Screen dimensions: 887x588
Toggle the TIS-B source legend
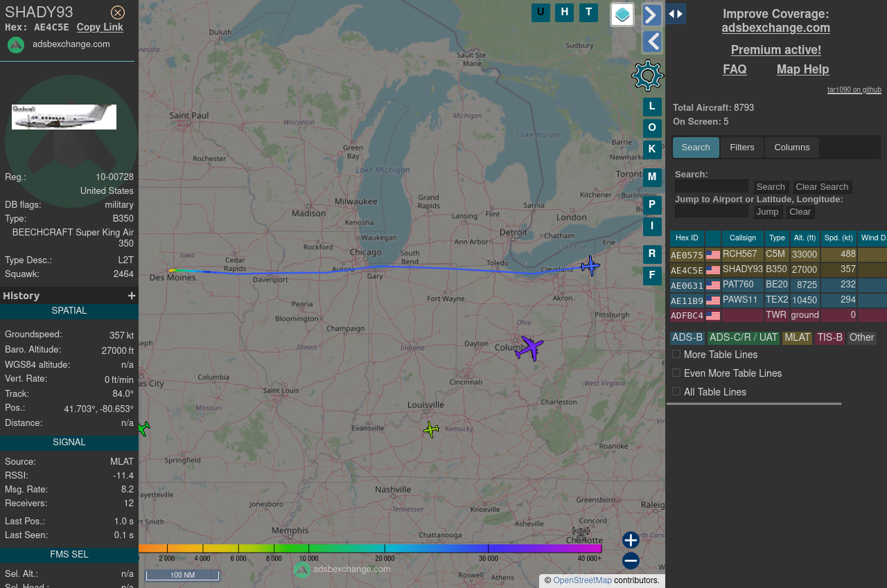point(829,338)
